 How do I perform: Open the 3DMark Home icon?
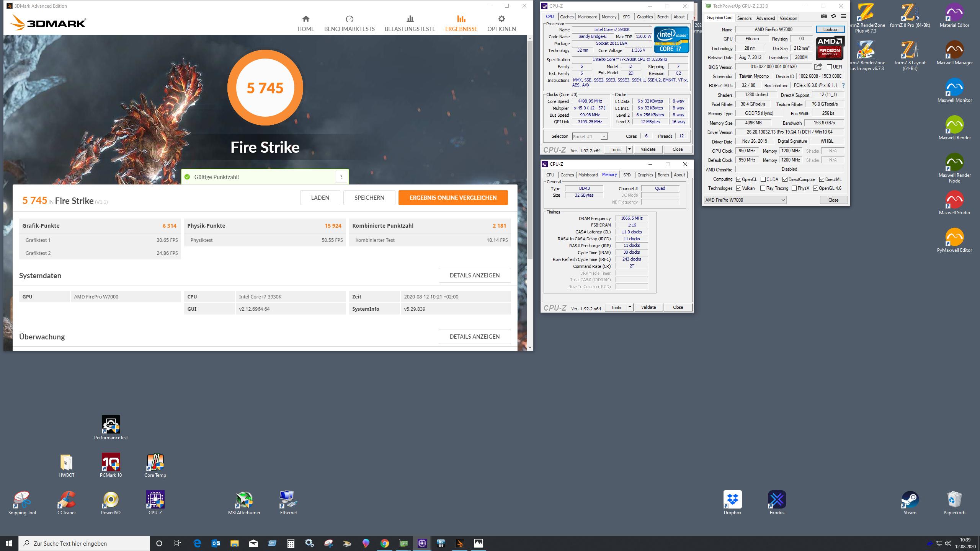point(305,19)
